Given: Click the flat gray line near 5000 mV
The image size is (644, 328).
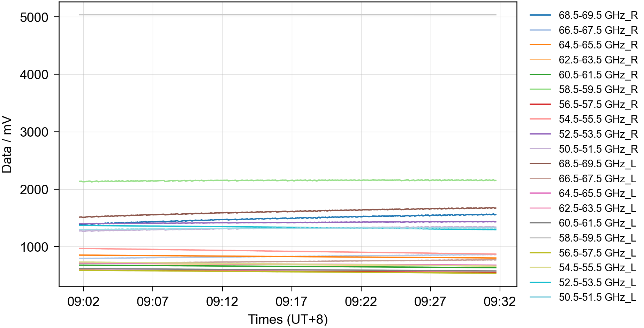Looking at the screenshot, I should point(288,15).
